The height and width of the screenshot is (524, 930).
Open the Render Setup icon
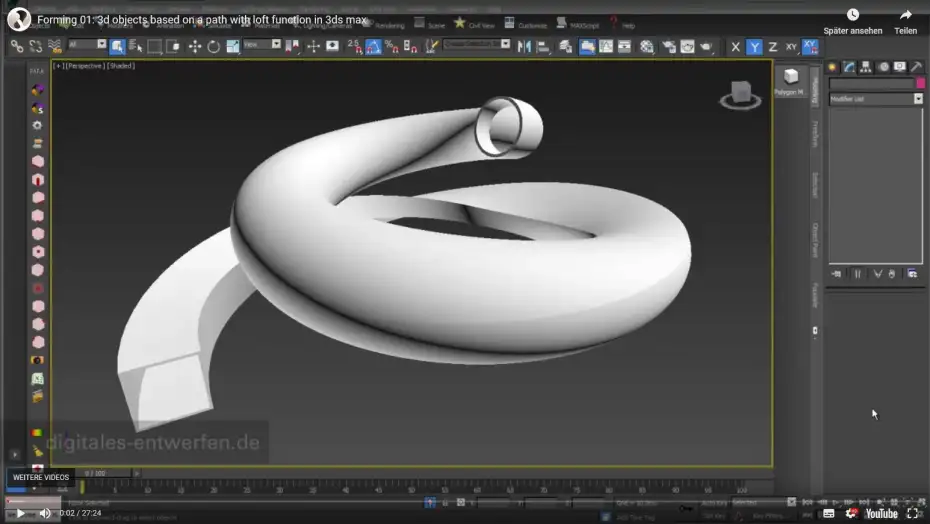pyautogui.click(x=668, y=46)
